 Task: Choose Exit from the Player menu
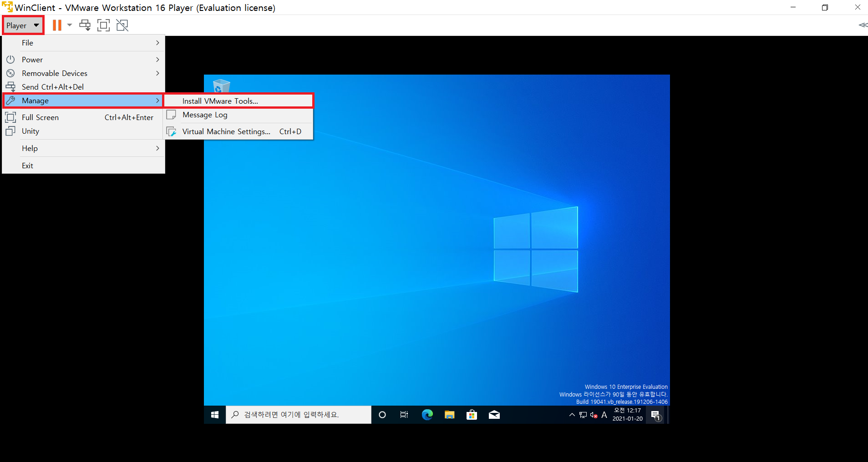pos(83,166)
